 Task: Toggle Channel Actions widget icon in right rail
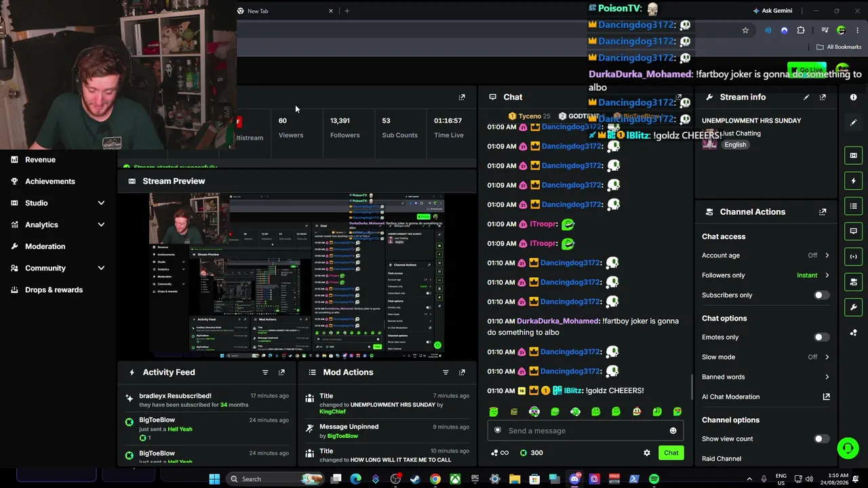coord(853,282)
